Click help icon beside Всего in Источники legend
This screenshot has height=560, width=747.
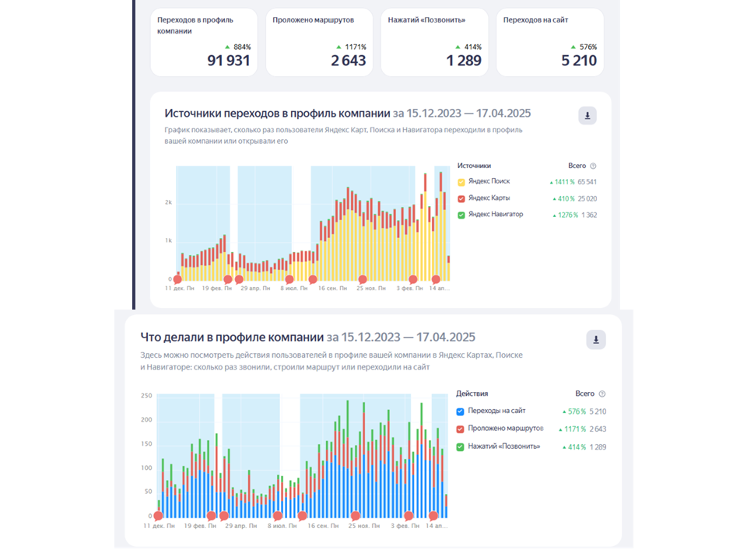point(593,166)
